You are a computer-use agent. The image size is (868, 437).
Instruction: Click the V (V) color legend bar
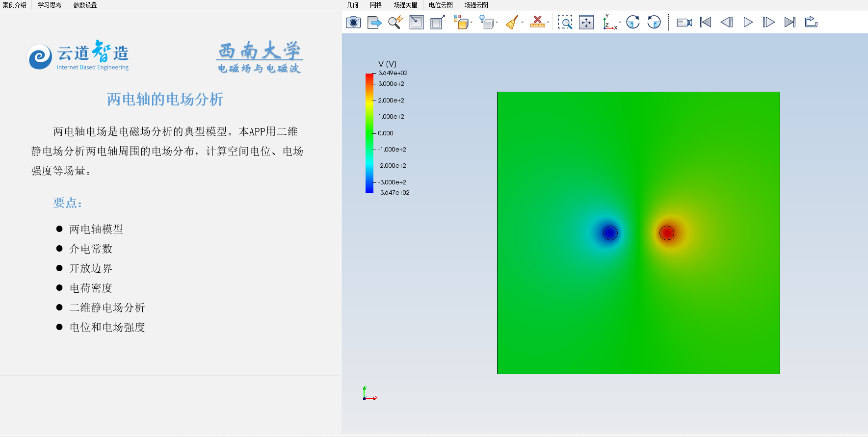click(x=369, y=133)
